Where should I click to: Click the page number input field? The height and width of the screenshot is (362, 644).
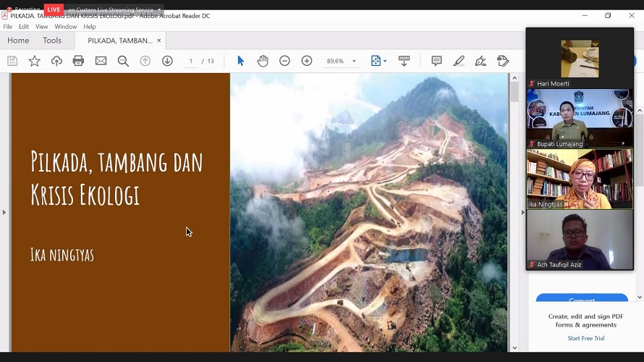(191, 62)
